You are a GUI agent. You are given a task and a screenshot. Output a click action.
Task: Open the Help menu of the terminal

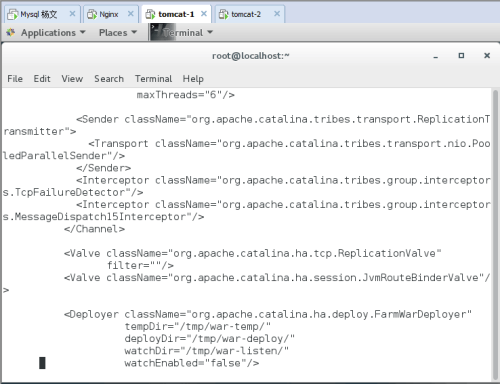coord(193,79)
